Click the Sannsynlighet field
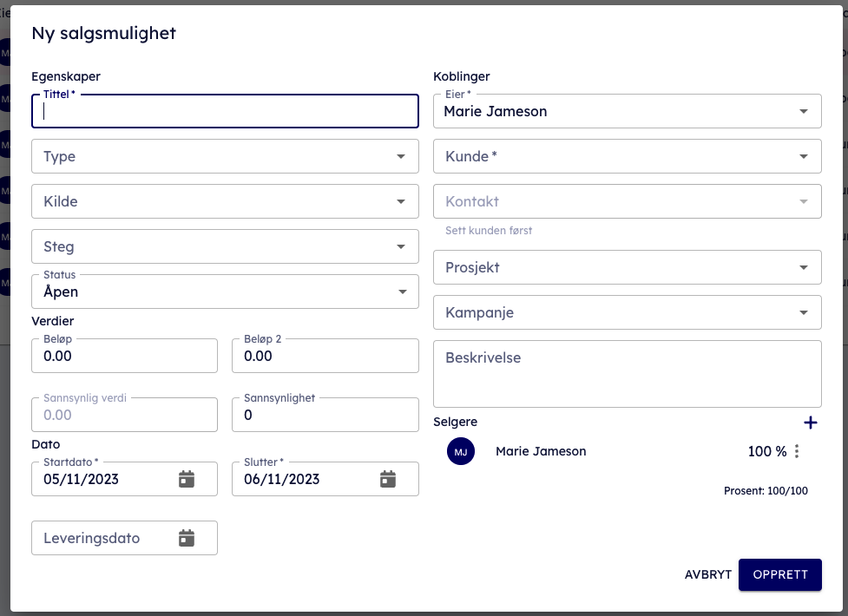848x616 pixels. (x=325, y=416)
